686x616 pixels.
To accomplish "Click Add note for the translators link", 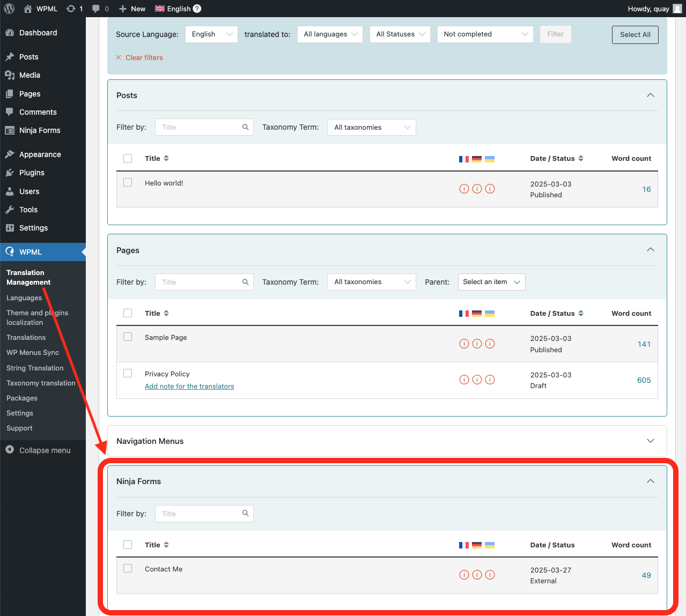I will point(189,386).
